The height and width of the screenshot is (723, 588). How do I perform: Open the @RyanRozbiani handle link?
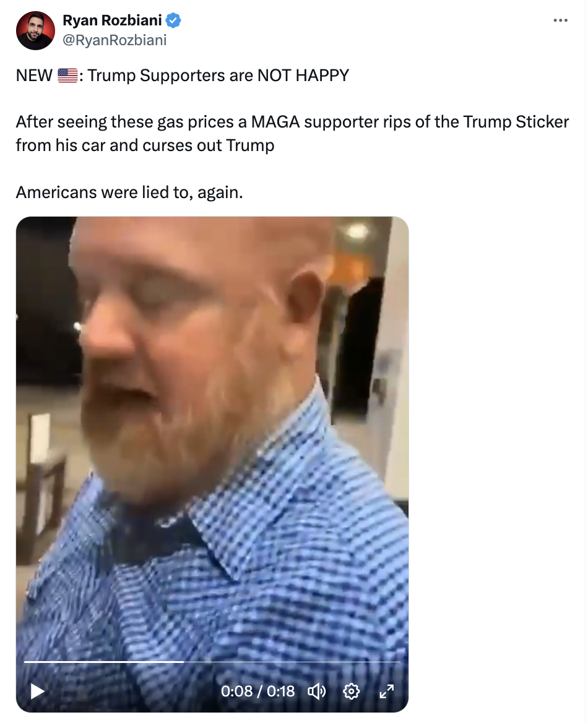(x=115, y=40)
